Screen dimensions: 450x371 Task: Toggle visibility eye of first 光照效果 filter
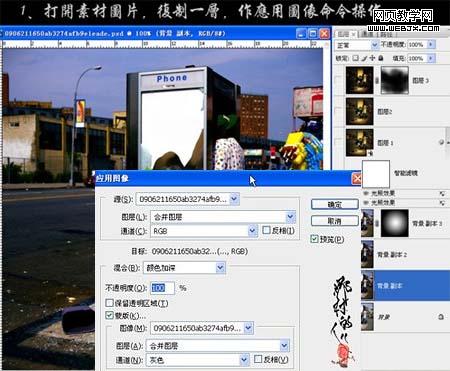[366, 193]
